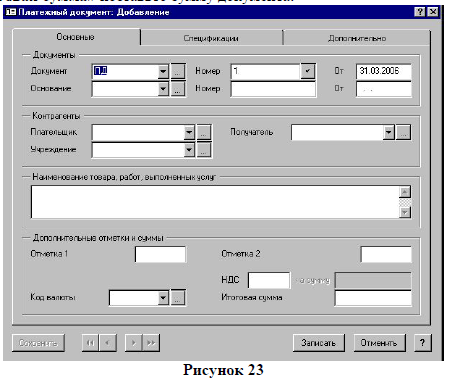Click the Итоговая сумма input field
449x381 pixels.
coord(373,298)
